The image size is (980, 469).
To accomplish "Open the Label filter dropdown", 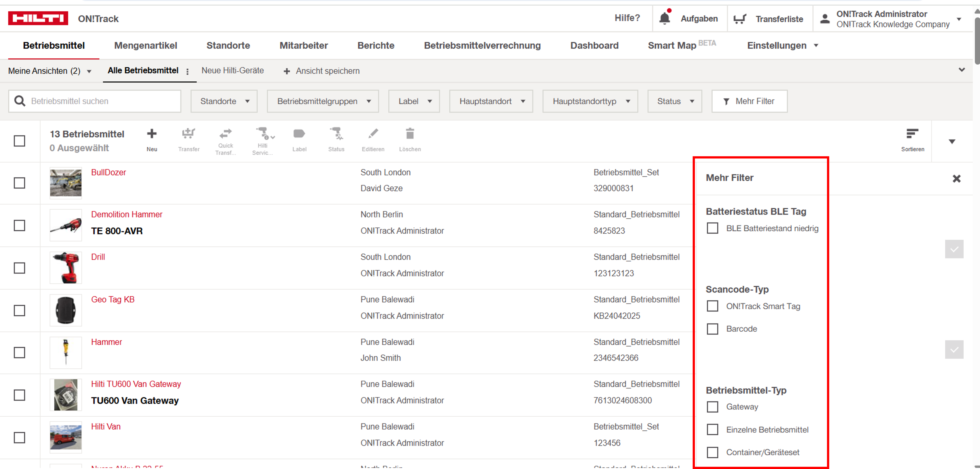I will click(x=414, y=101).
